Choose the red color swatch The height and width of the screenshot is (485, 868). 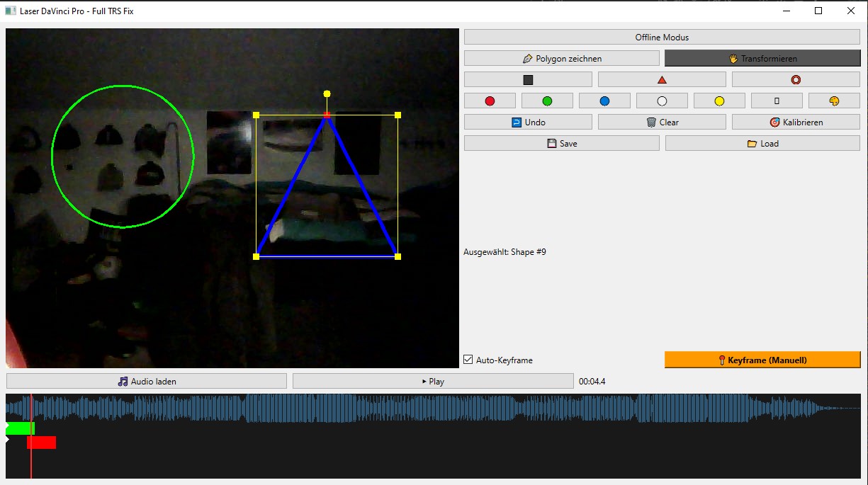pos(490,101)
